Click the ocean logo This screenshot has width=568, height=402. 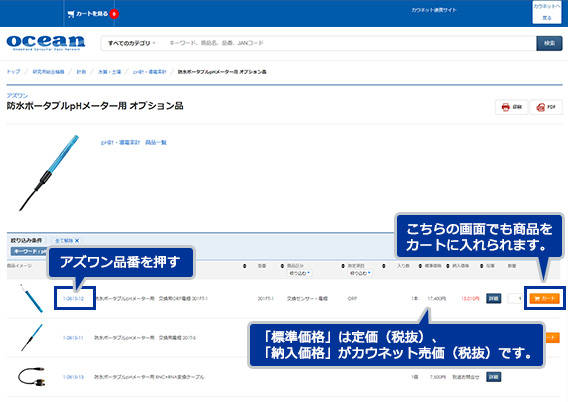[46, 42]
